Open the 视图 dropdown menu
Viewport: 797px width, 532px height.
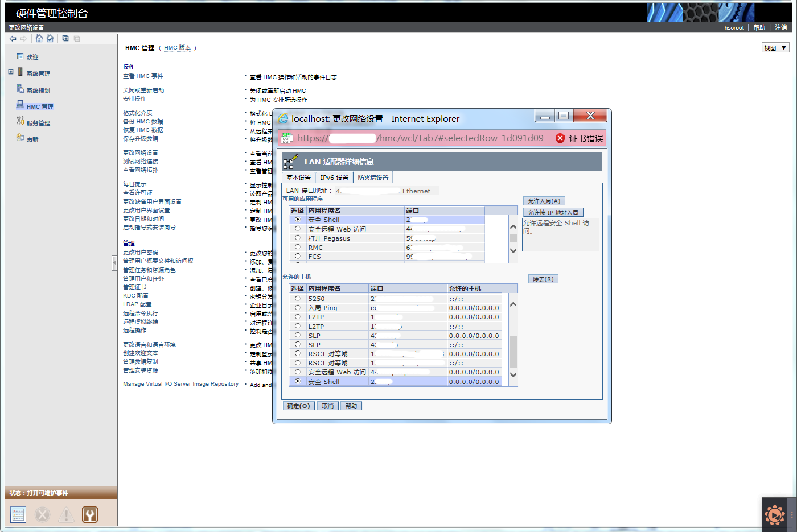point(775,48)
